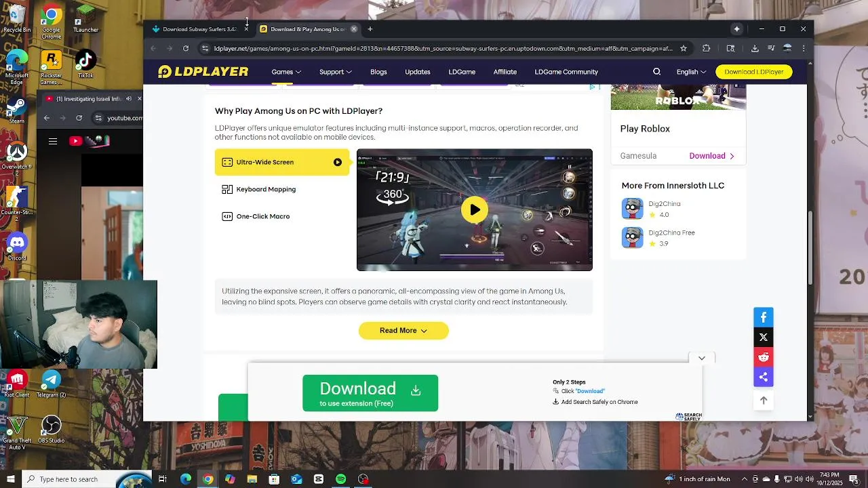Open Chrome extensions puzzle icon
Image resolution: width=868 pixels, height=488 pixels.
click(x=706, y=48)
